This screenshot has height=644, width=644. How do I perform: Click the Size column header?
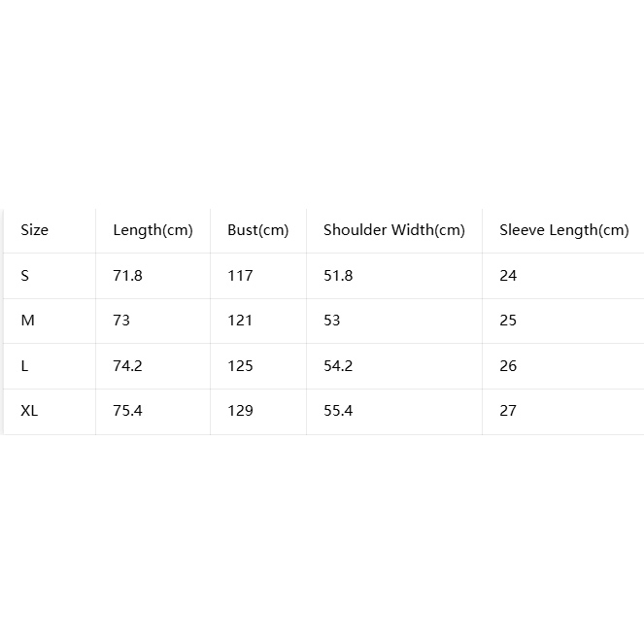point(35,230)
